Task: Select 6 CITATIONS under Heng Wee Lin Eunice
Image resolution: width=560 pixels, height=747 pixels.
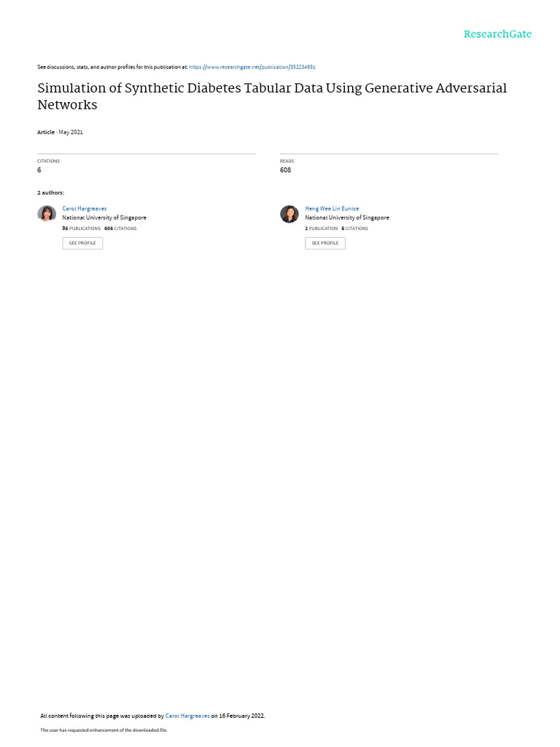Action: pos(355,228)
